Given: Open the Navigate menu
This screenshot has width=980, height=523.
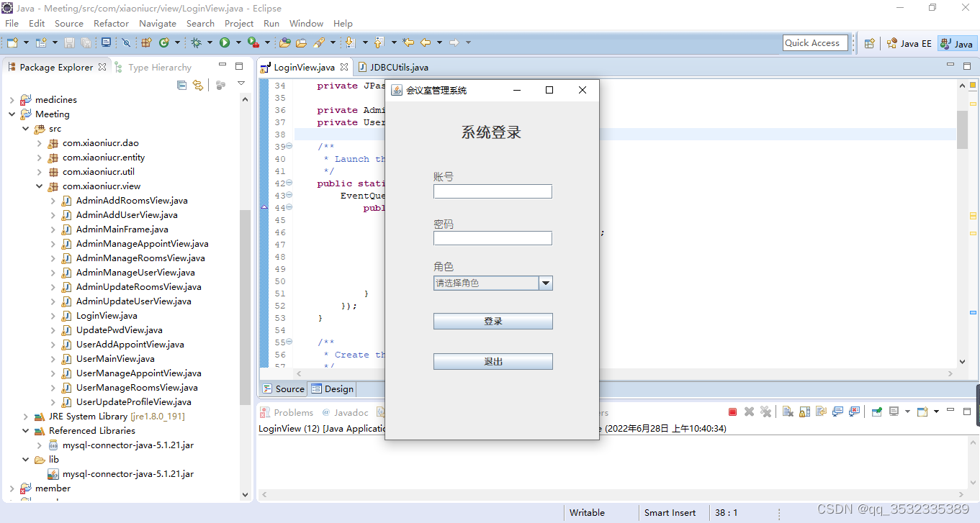Looking at the screenshot, I should click(158, 24).
